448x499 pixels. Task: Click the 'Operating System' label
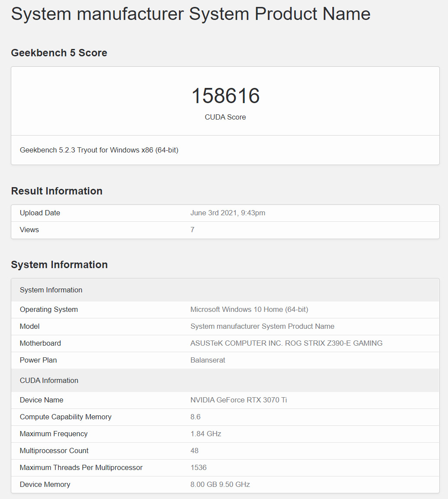tap(49, 309)
